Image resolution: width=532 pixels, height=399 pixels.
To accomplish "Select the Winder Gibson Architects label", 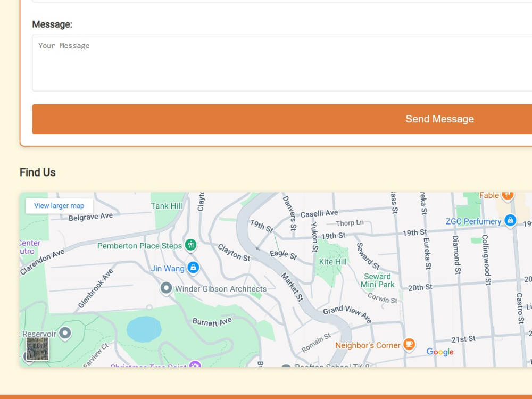I will click(221, 289).
